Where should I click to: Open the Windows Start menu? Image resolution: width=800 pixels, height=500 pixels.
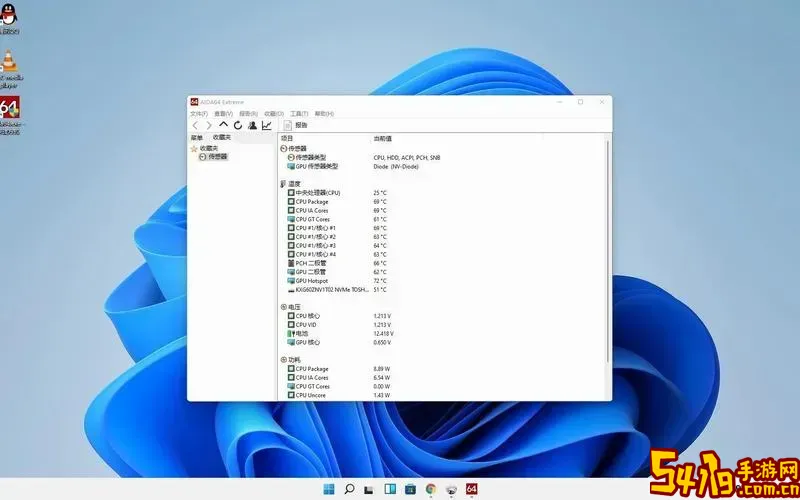pos(329,489)
